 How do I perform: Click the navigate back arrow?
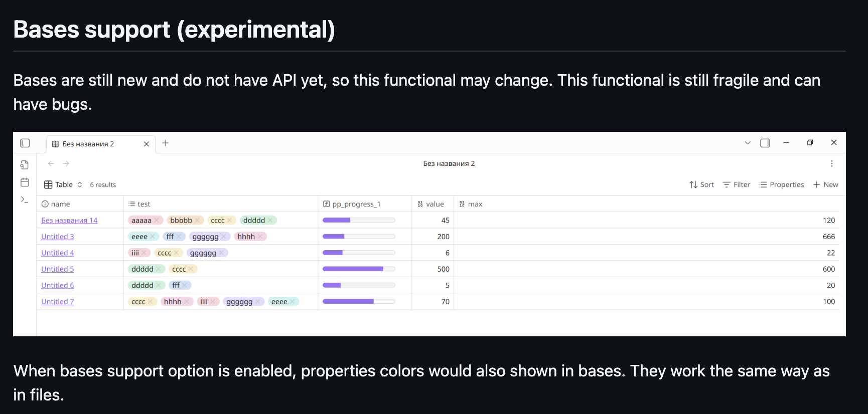pos(51,163)
